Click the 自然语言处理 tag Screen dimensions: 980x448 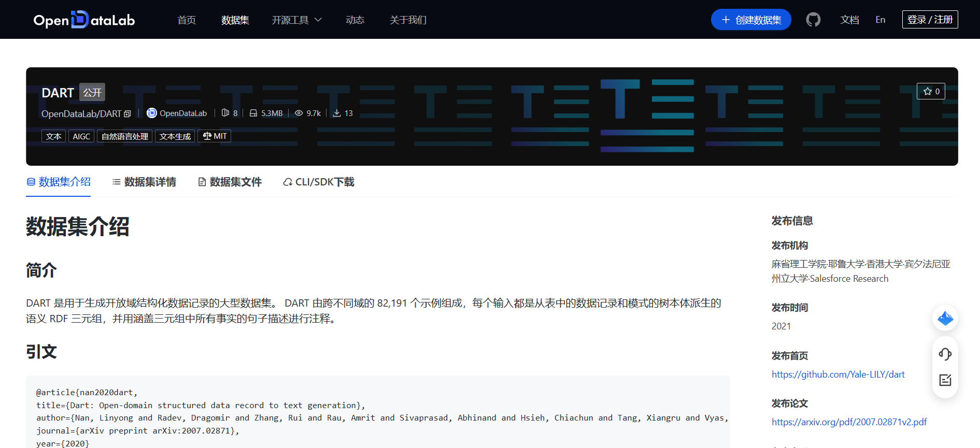click(125, 136)
